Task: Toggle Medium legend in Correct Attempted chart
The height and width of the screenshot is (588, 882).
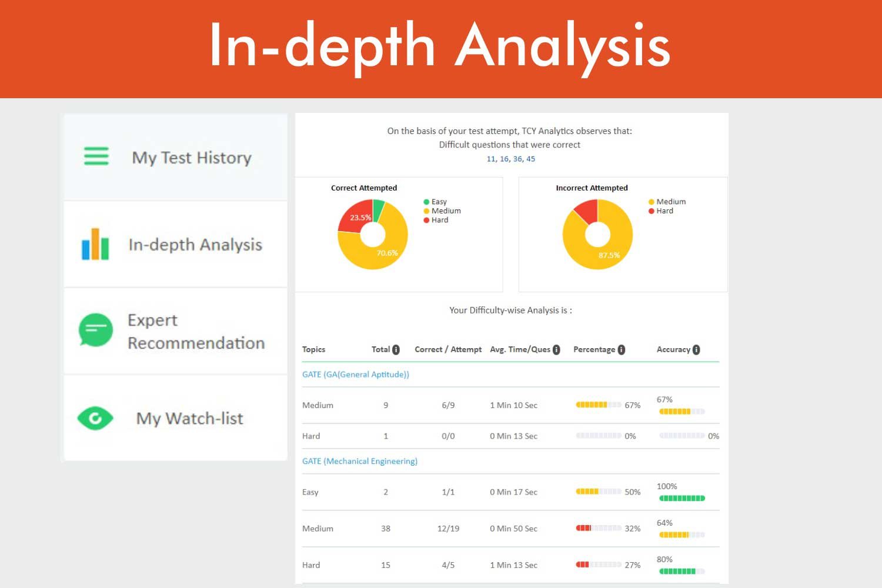Action: click(442, 211)
